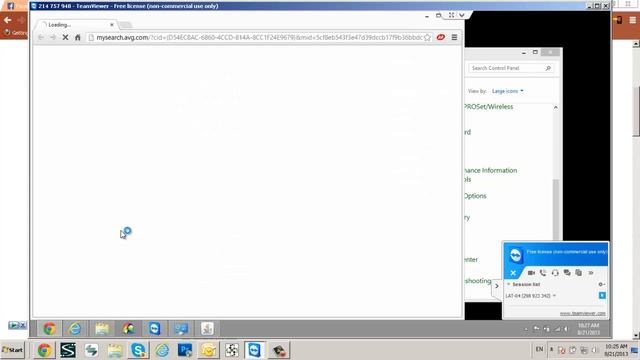
Task: Open the LAT-04 session dropdown
Action: tap(554, 296)
